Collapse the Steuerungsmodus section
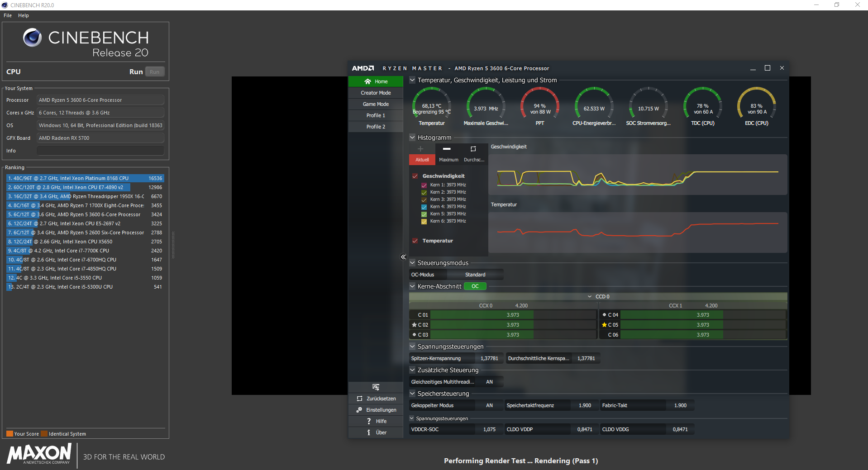The height and width of the screenshot is (470, 868). 412,263
